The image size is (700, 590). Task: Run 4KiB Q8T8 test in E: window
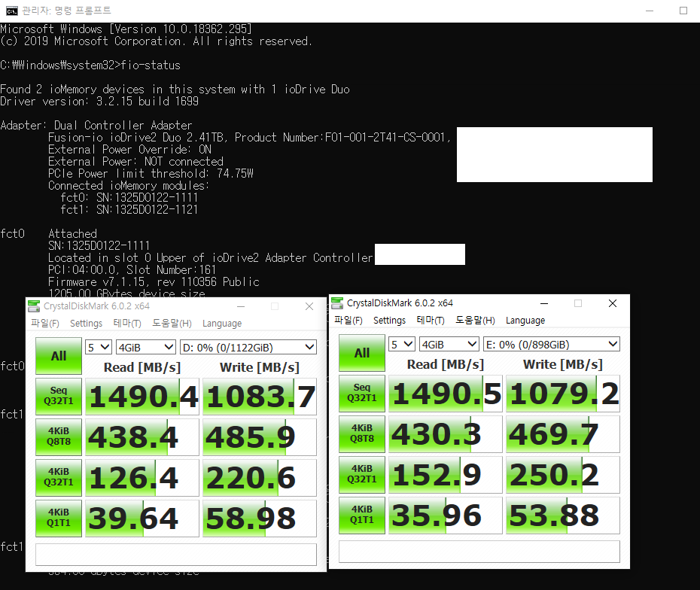(x=362, y=433)
